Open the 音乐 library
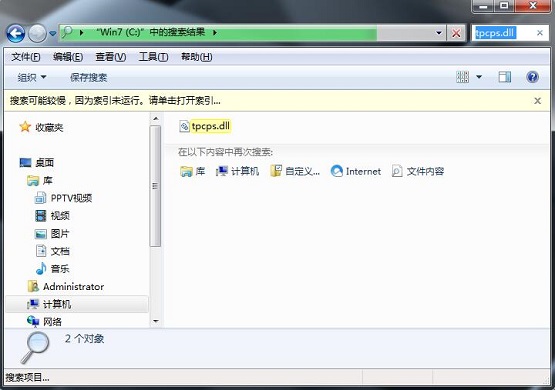 [60, 269]
